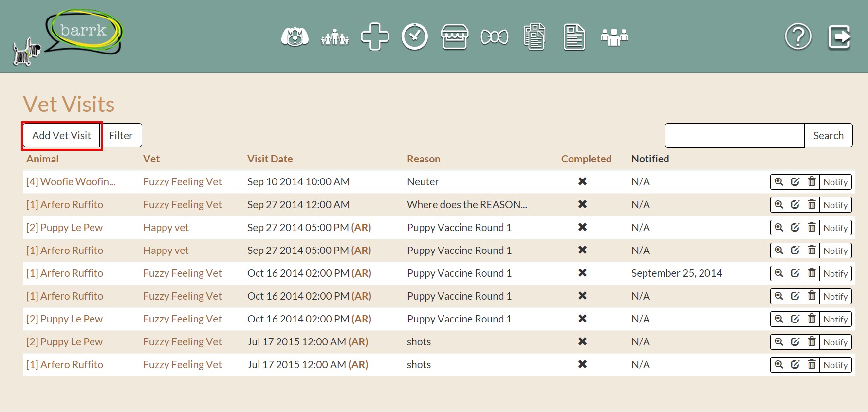
Task: Open the single document report icon
Action: tap(574, 36)
